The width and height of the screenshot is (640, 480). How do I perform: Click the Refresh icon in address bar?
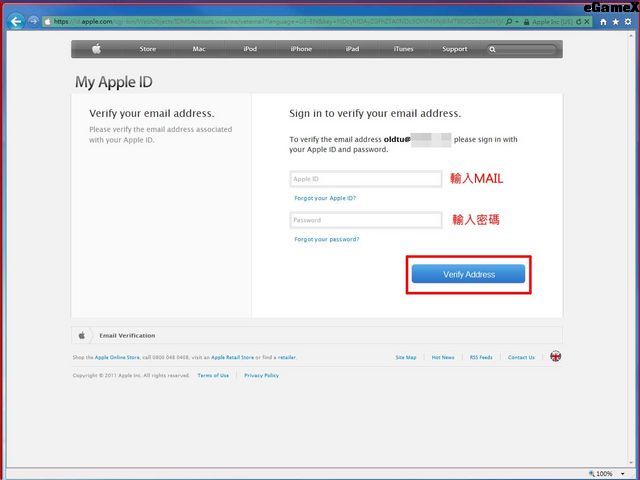(x=578, y=22)
